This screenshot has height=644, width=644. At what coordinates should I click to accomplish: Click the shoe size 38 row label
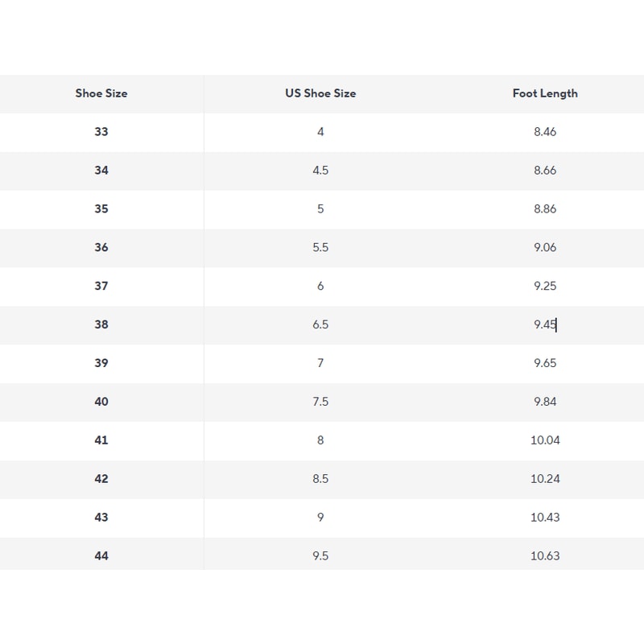click(x=101, y=325)
